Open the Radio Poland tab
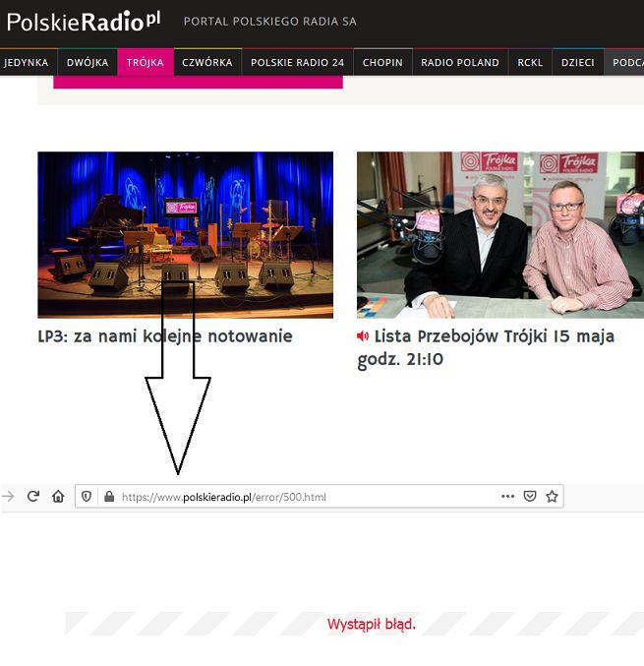 [460, 62]
